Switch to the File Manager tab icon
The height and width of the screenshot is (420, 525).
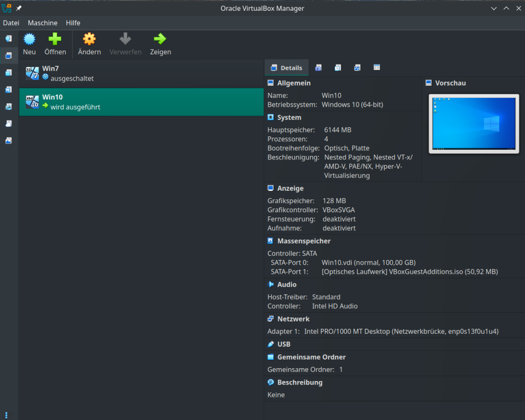pos(377,68)
